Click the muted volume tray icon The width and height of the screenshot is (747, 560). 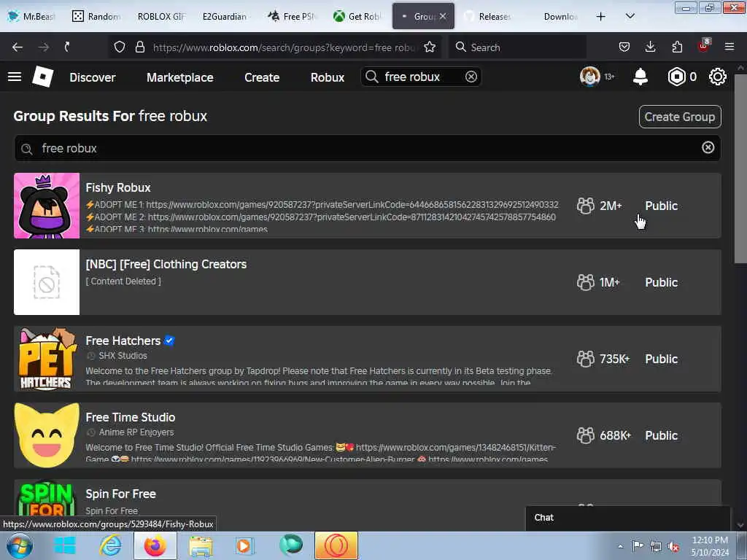pyautogui.click(x=673, y=546)
